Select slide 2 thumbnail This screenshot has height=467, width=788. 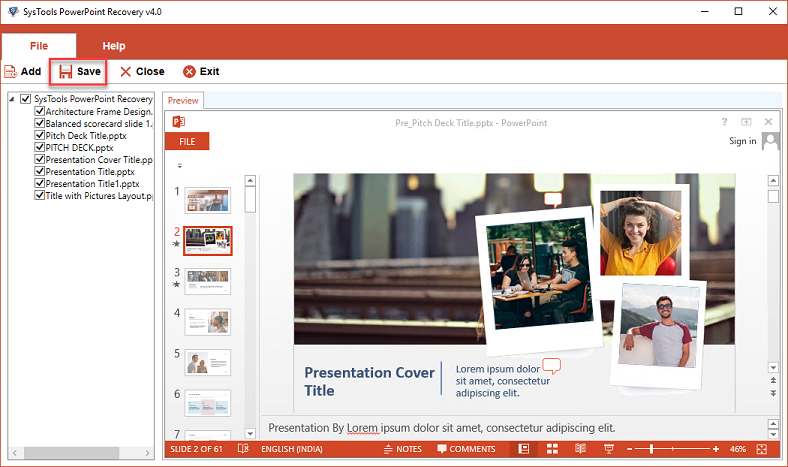pyautogui.click(x=208, y=241)
